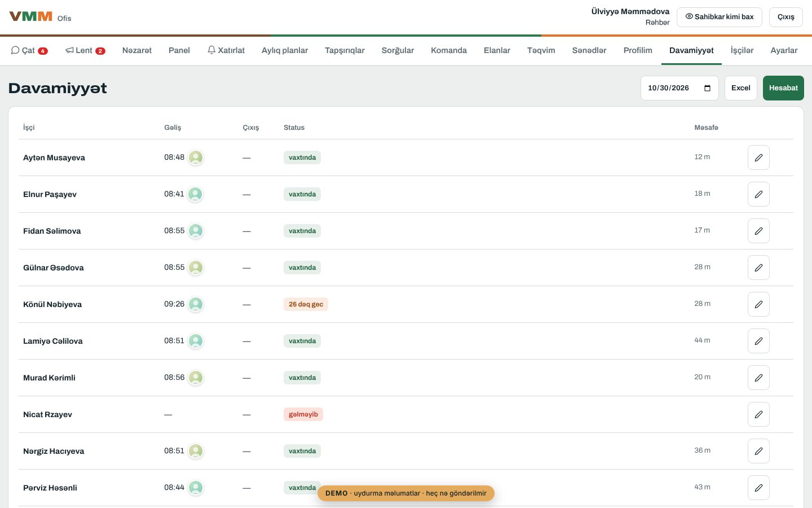
Task: View Murad Kərimli's check-in photo avatar
Action: tap(196, 378)
